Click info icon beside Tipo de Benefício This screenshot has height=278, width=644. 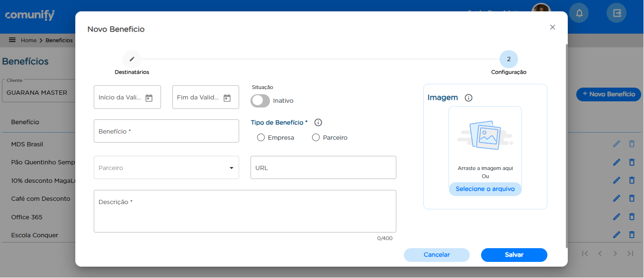[318, 123]
